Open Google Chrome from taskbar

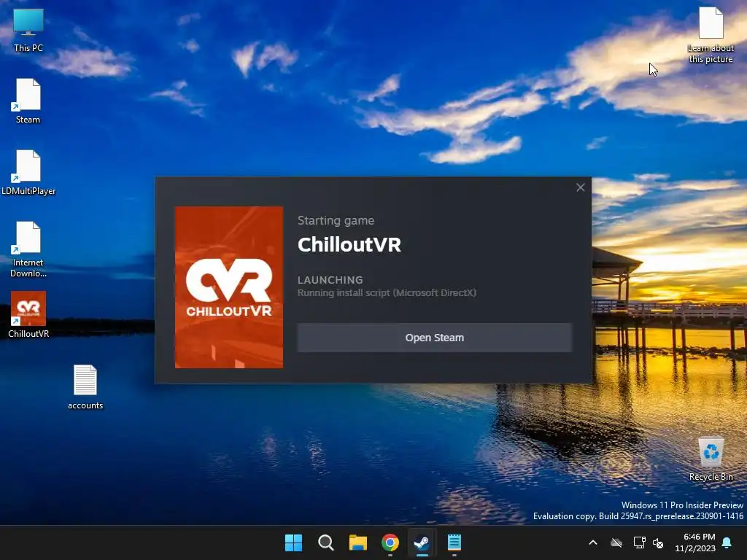pos(390,542)
